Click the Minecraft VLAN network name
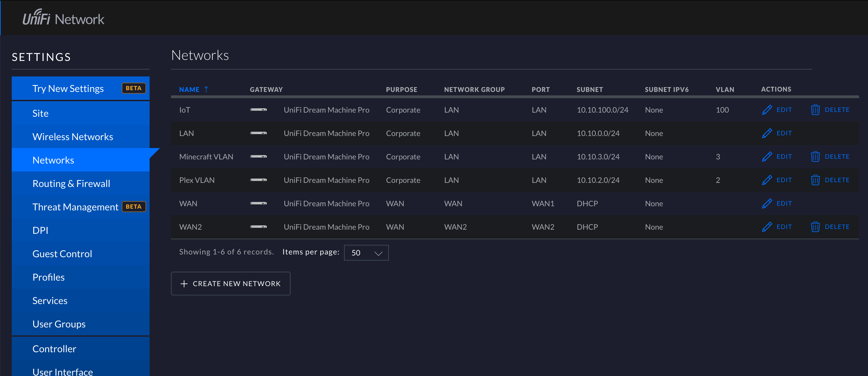Image resolution: width=868 pixels, height=376 pixels. (x=206, y=157)
